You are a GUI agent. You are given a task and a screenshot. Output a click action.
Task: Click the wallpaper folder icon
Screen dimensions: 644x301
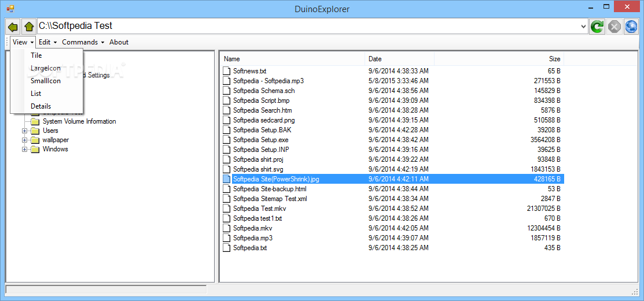(35, 140)
